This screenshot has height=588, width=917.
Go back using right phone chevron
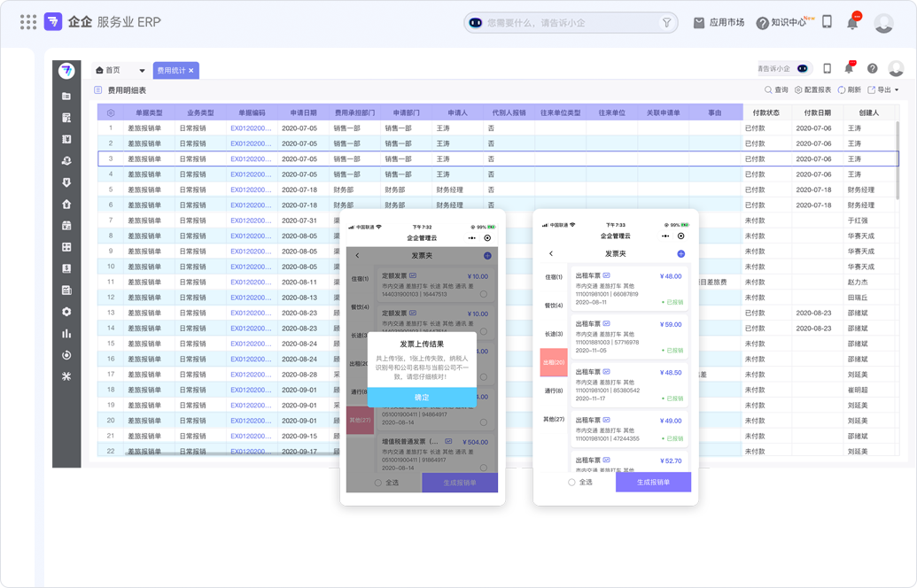(551, 254)
